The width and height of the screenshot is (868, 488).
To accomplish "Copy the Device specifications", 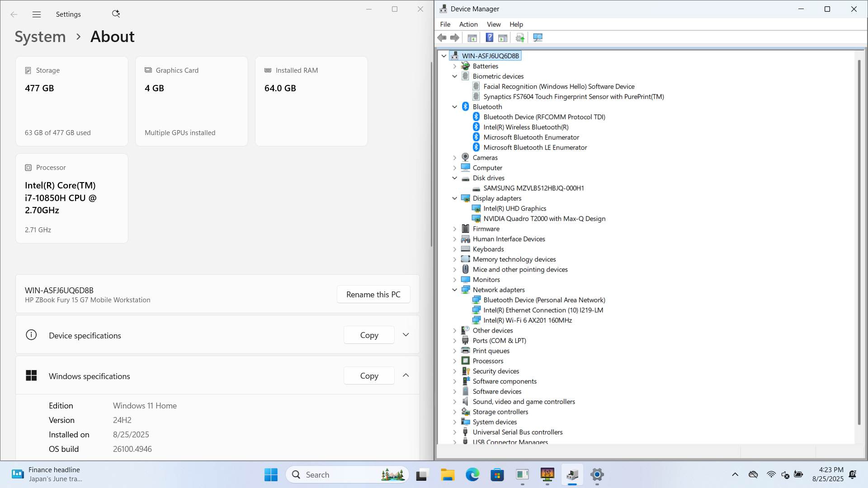I will click(x=369, y=335).
